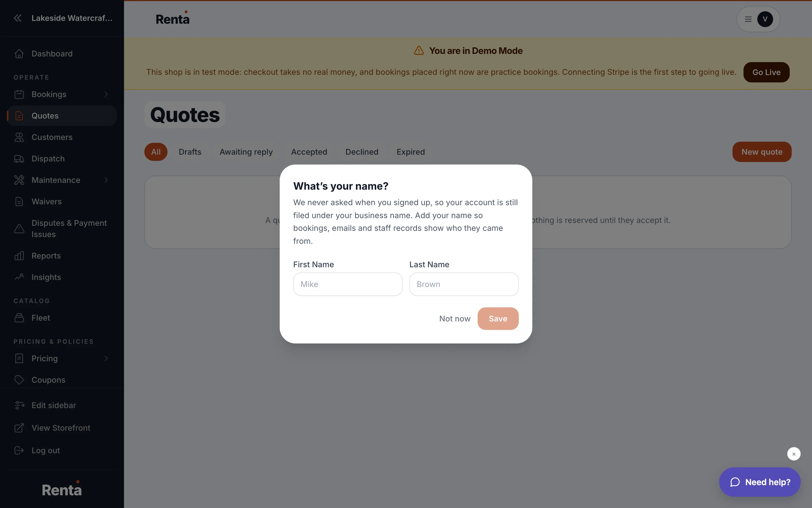Open Customers people icon
The image size is (812, 508).
[19, 137]
